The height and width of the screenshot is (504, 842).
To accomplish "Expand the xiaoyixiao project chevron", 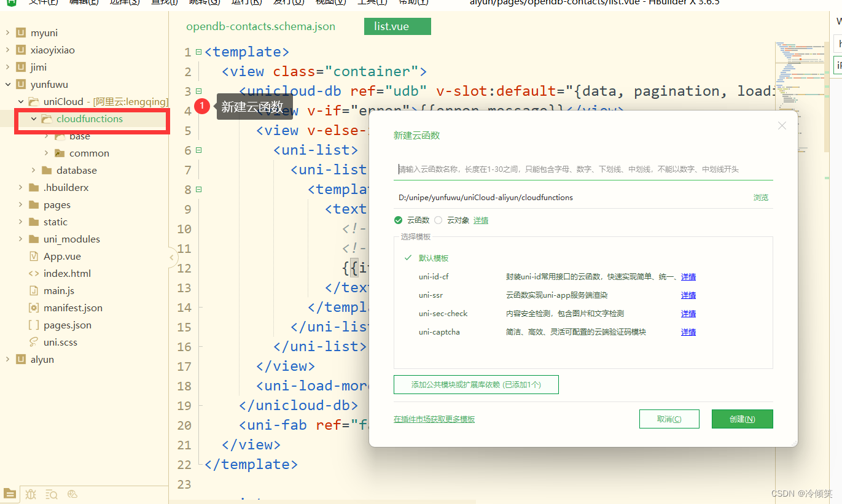I will click(7, 50).
